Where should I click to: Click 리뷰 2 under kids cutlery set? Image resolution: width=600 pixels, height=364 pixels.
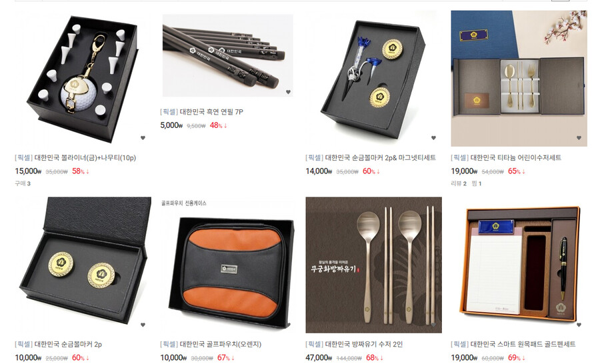point(459,184)
